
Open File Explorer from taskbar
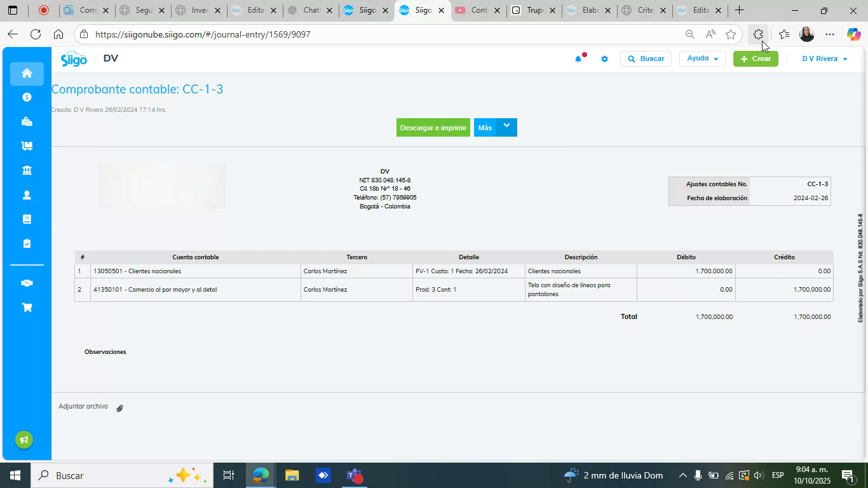[292, 475]
